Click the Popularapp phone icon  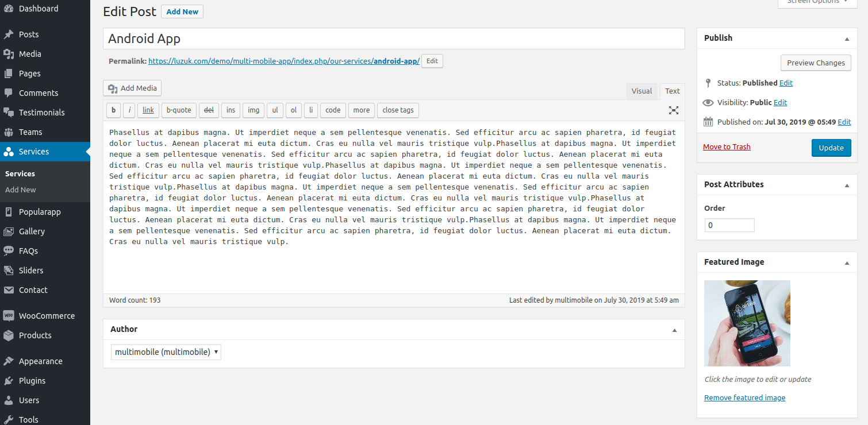click(x=9, y=212)
